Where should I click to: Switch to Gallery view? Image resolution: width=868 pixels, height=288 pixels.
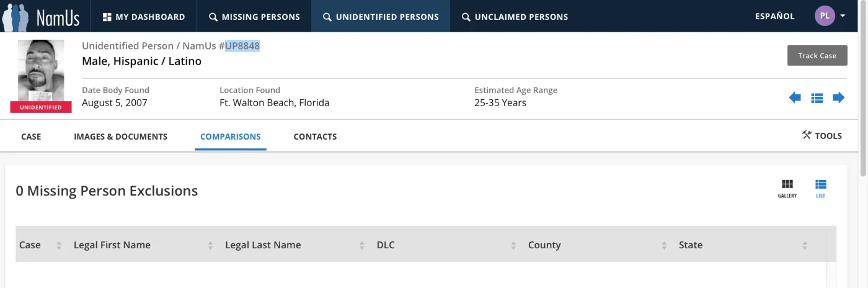click(787, 188)
